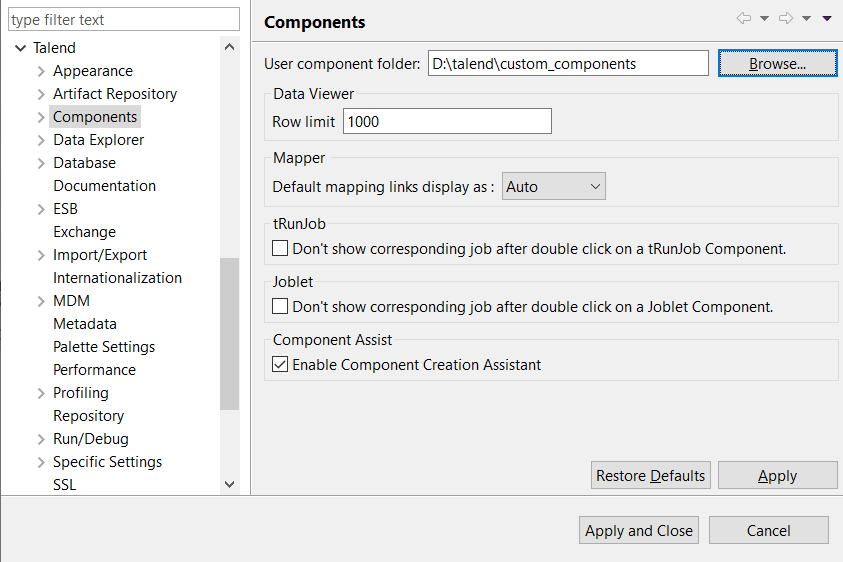The height and width of the screenshot is (562, 843).
Task: Click the forward navigation arrow icon
Action: click(785, 18)
